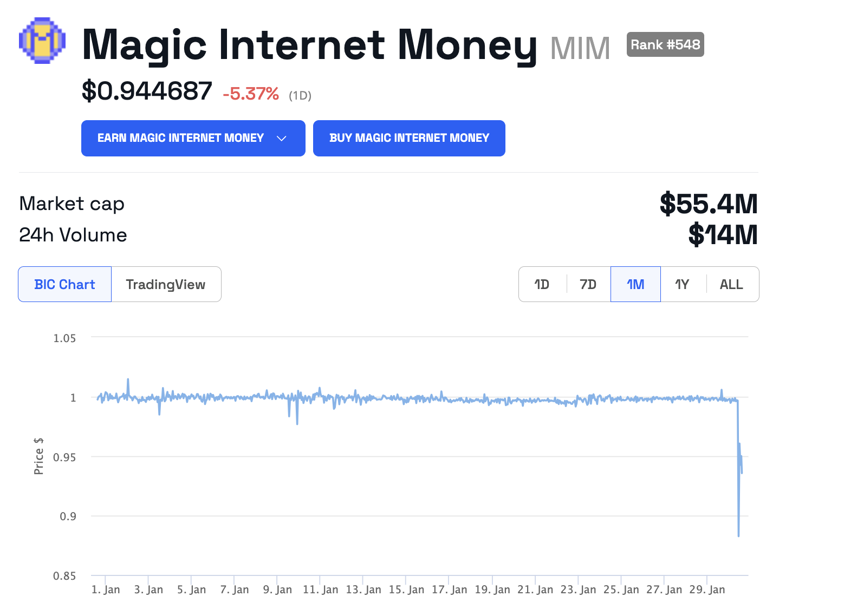
Task: Select the 1M time range
Action: point(635,284)
